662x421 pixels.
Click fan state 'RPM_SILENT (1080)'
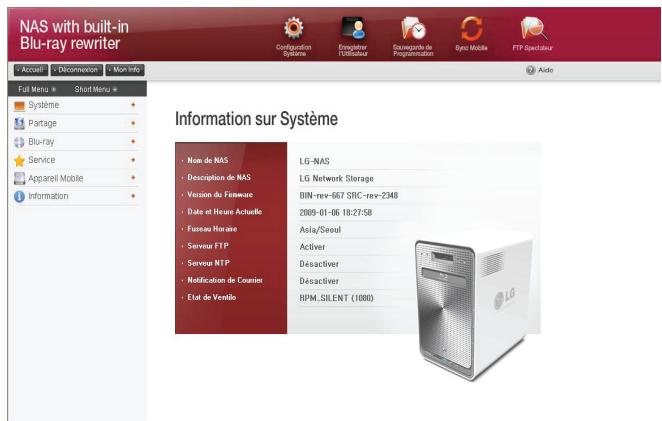pyautogui.click(x=336, y=298)
